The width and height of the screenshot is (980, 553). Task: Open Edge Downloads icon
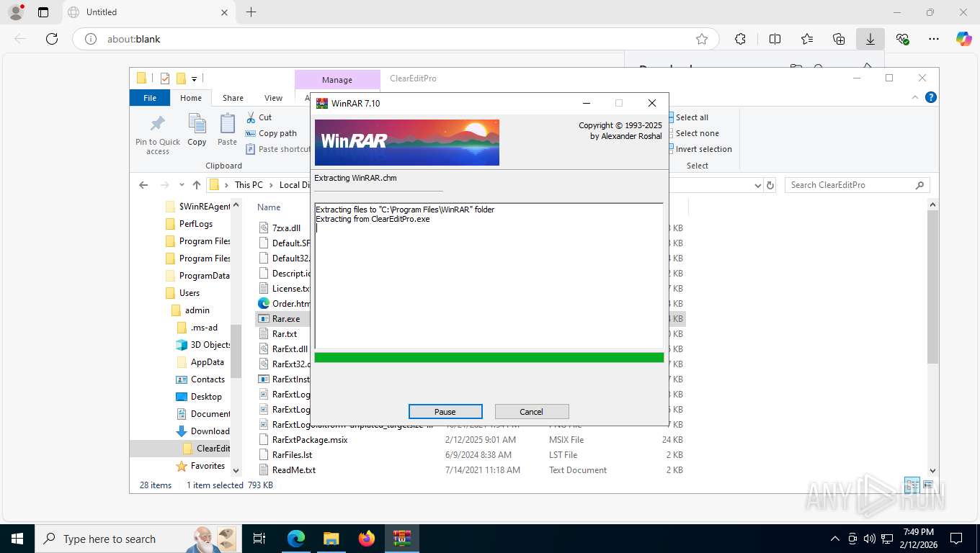pos(870,39)
